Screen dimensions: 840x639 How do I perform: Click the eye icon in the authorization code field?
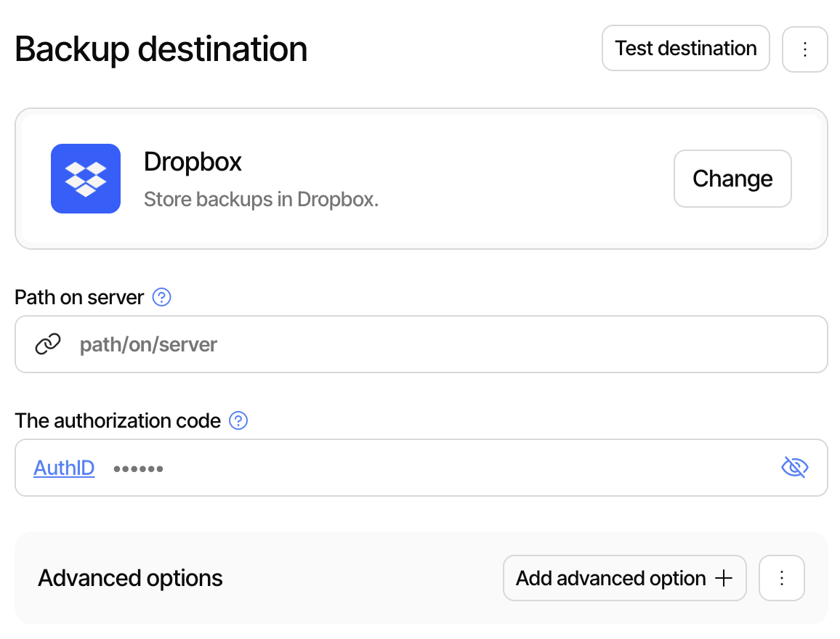794,467
